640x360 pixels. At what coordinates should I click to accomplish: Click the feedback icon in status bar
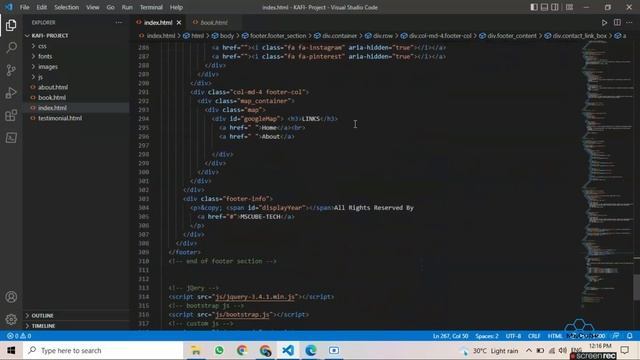(616, 336)
